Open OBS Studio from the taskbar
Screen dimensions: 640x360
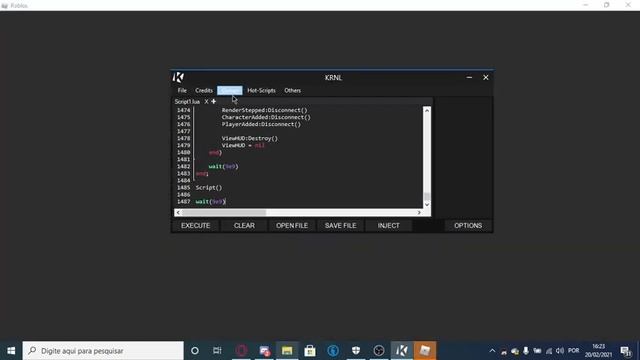point(379,351)
